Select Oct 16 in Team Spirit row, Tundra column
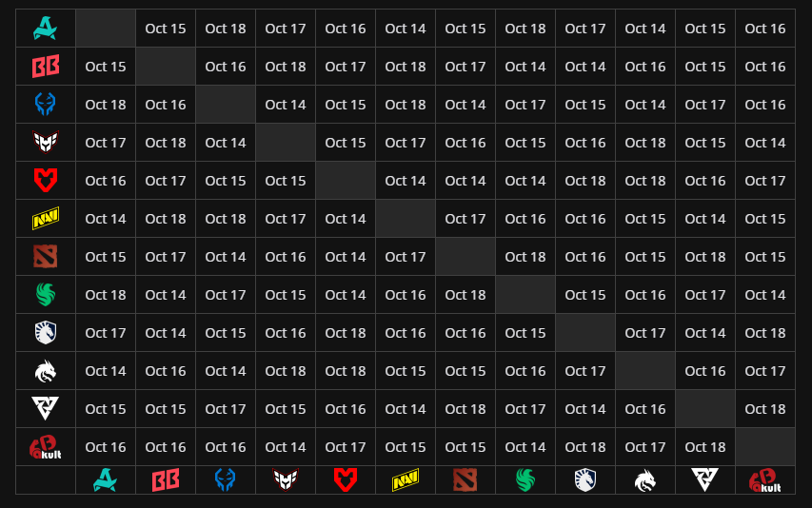Image resolution: width=812 pixels, height=508 pixels. 704,370
